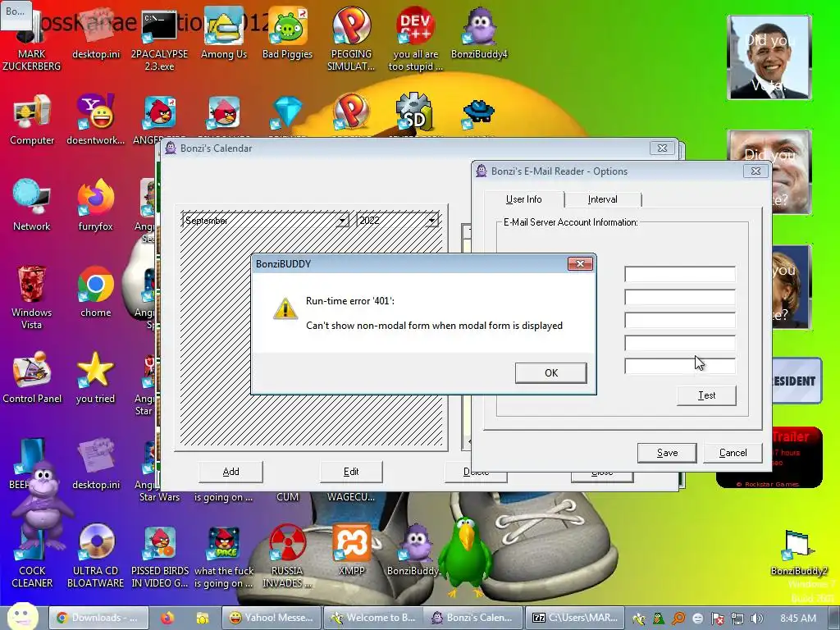Image resolution: width=840 pixels, height=630 pixels.
Task: Switch to the 'Welcome to B...' taskbar button
Action: tap(373, 618)
